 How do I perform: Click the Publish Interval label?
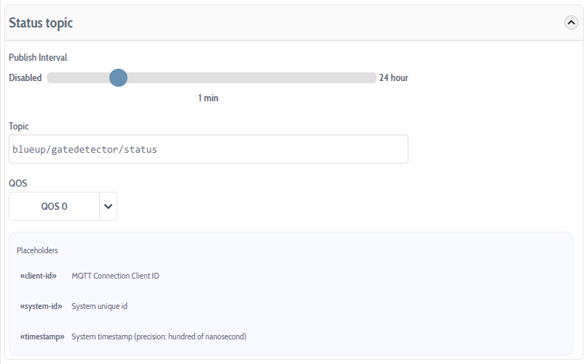coord(38,57)
